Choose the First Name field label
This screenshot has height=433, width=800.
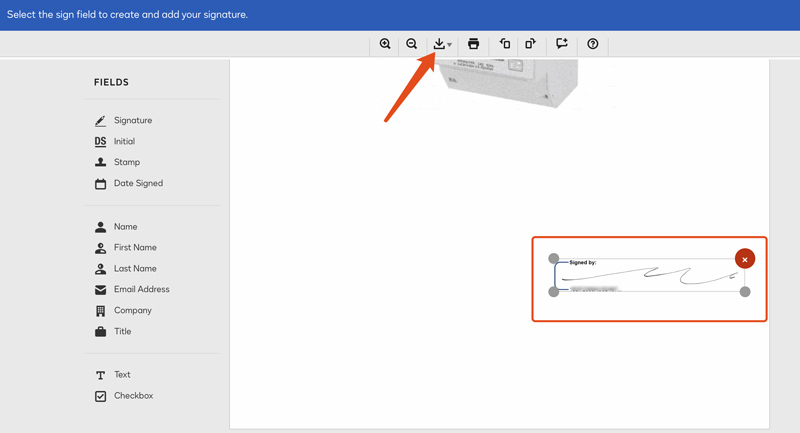tap(135, 247)
